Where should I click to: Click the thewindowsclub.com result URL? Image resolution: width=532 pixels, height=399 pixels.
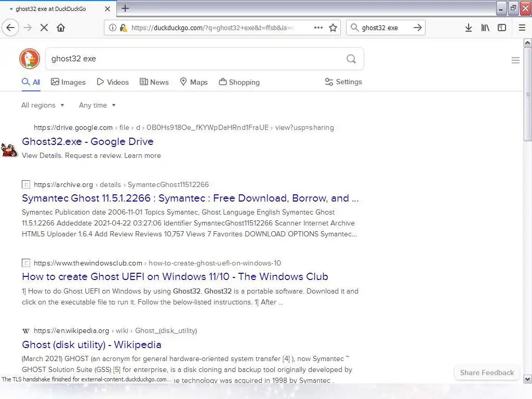[x=157, y=263]
